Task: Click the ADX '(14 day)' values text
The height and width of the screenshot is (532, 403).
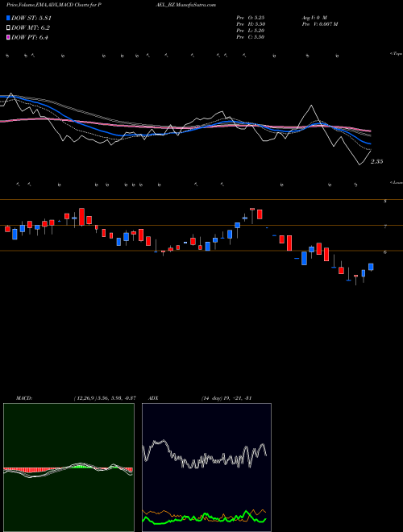Action: (x=226, y=398)
